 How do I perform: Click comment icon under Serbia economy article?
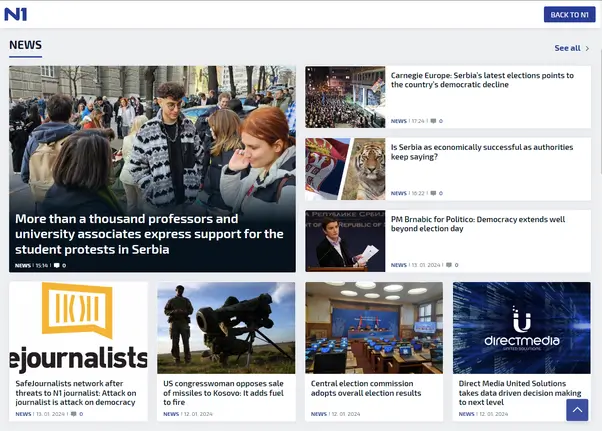pos(432,193)
